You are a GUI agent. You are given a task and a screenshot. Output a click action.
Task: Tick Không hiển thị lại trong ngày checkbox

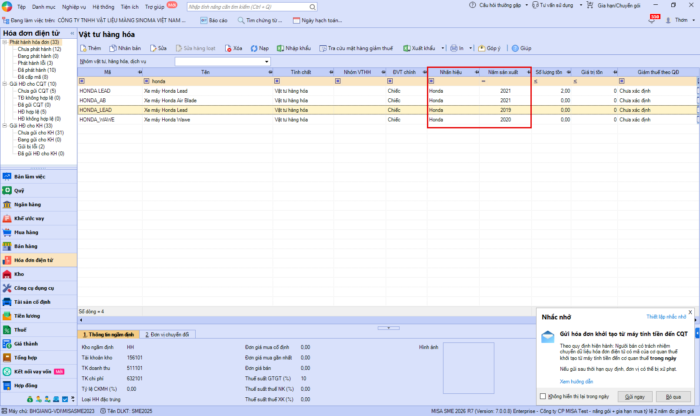(543, 396)
